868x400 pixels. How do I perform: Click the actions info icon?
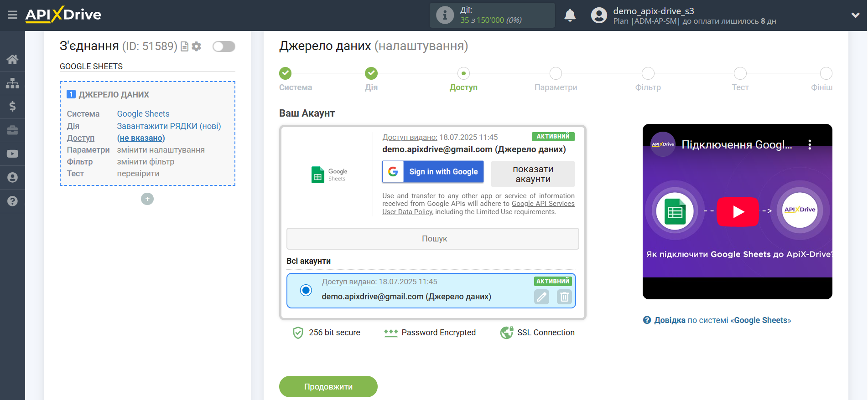pyautogui.click(x=445, y=15)
